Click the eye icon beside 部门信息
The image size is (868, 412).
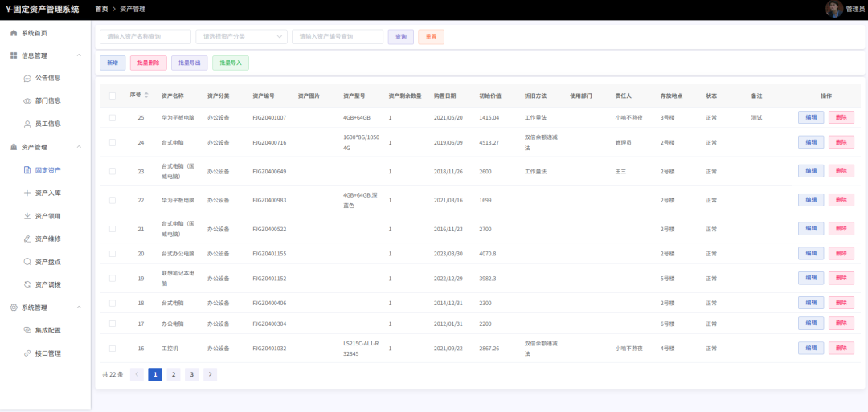(27, 101)
